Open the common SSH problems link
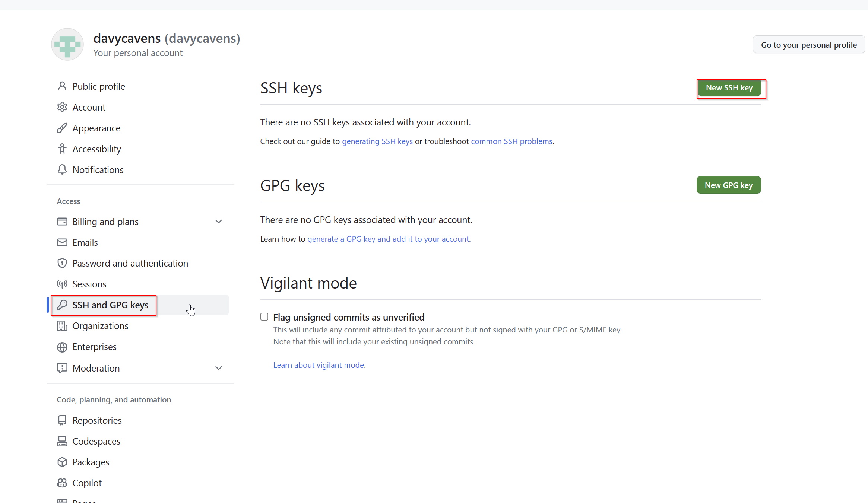 point(512,141)
